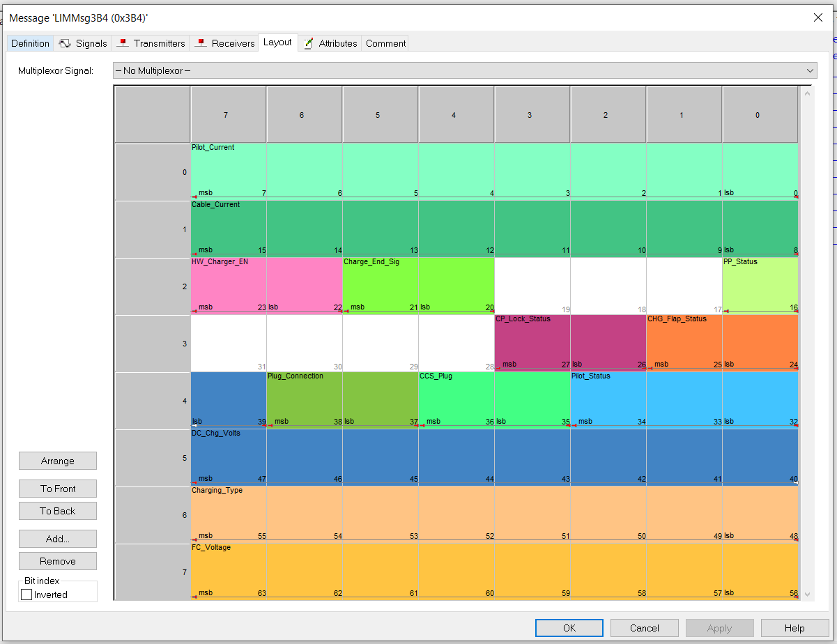Select the Pilot_Current signal block
The width and height of the screenshot is (837, 644).
point(494,171)
